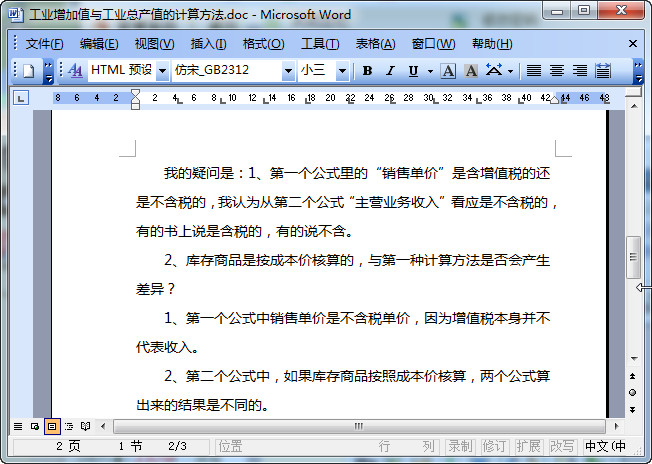This screenshot has height=464, width=652.
Task: Click horizontal scrollbar left arrow
Action: (103, 426)
